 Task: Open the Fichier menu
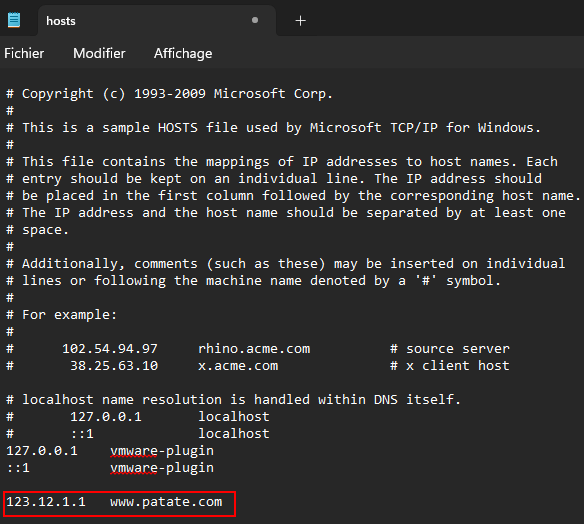[x=24, y=53]
